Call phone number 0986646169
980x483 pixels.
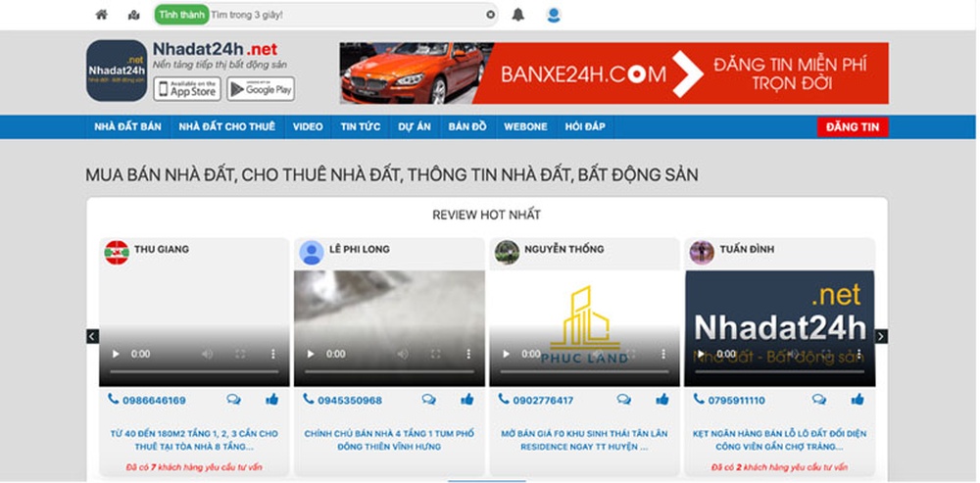[147, 400]
